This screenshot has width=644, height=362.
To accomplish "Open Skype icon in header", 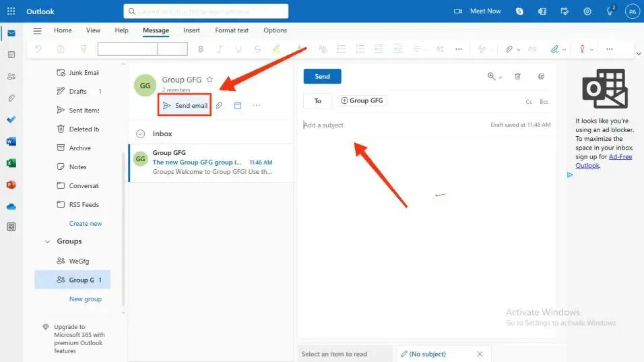I will (x=519, y=11).
